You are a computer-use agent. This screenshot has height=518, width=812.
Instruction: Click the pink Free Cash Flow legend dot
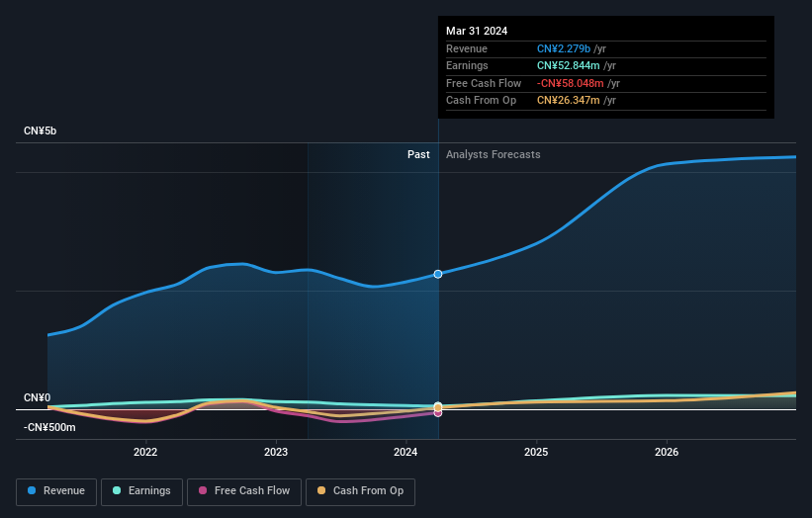[203, 490]
